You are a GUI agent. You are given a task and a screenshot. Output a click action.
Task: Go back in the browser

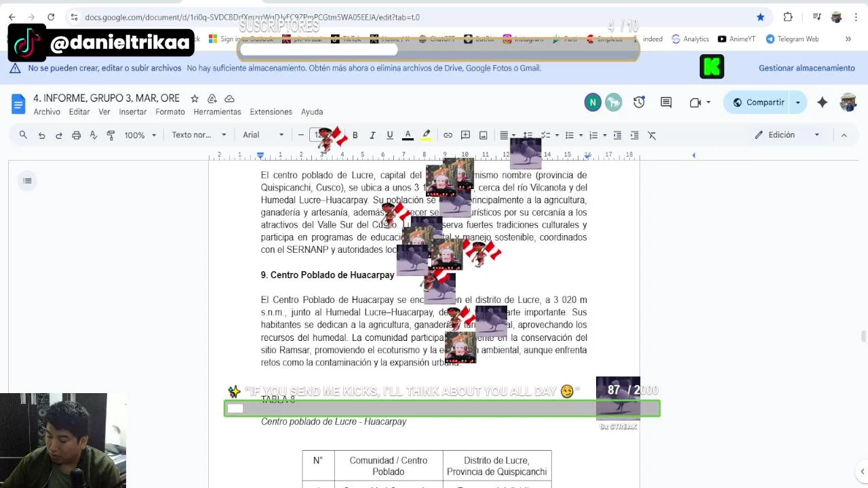point(12,17)
